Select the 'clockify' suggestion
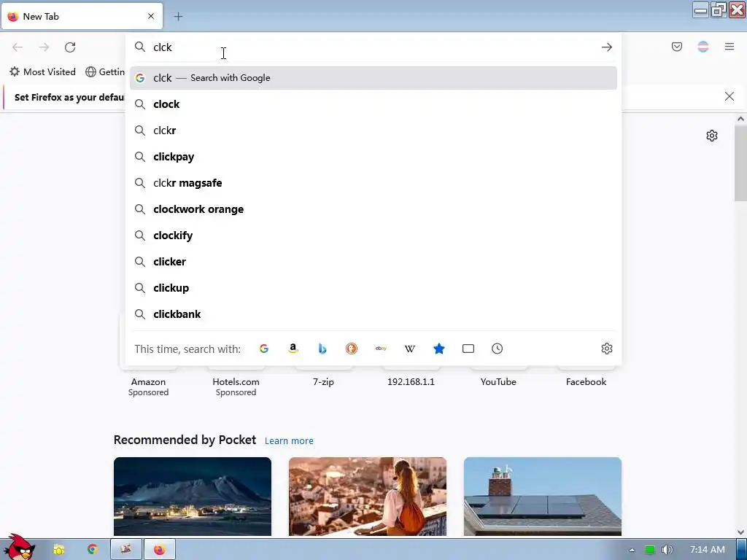 pyautogui.click(x=373, y=236)
